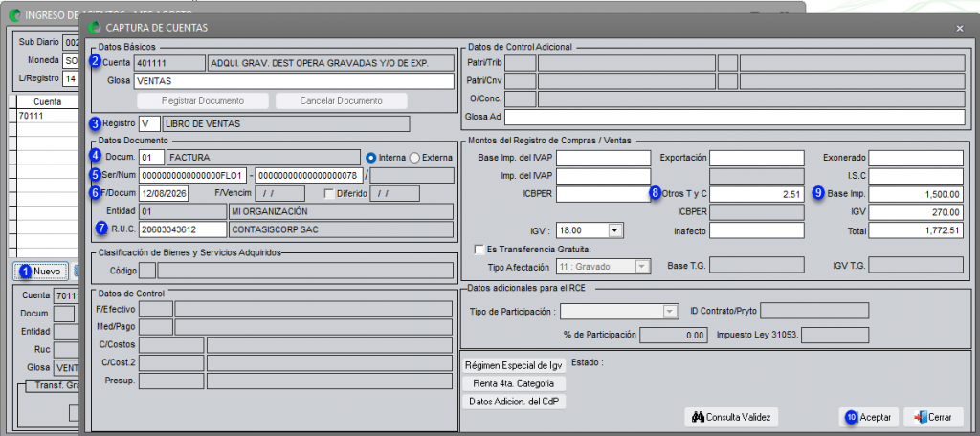This screenshot has height=436, width=980.
Task: Edit Base Imp. value 1,500.00
Action: (x=916, y=194)
